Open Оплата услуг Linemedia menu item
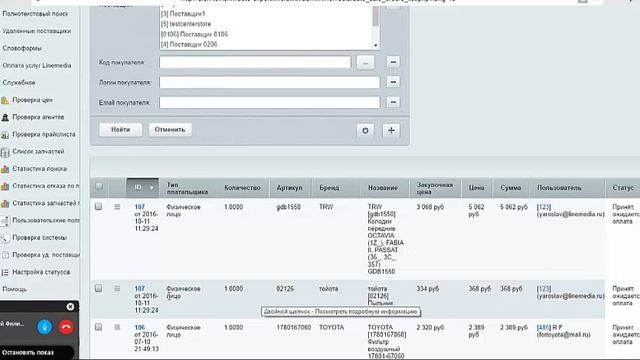The image size is (640, 360). (37, 65)
